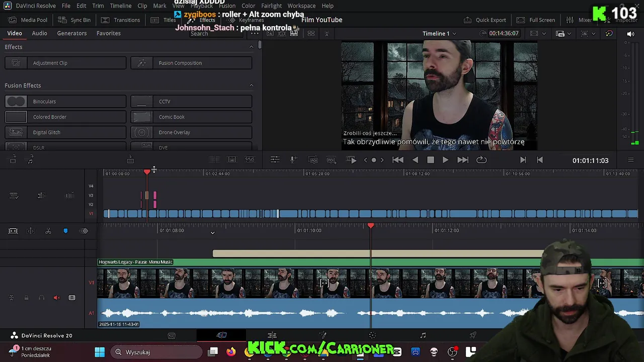The width and height of the screenshot is (644, 362).
Task: Toggle the bypass color grades icon
Action: coord(609,34)
